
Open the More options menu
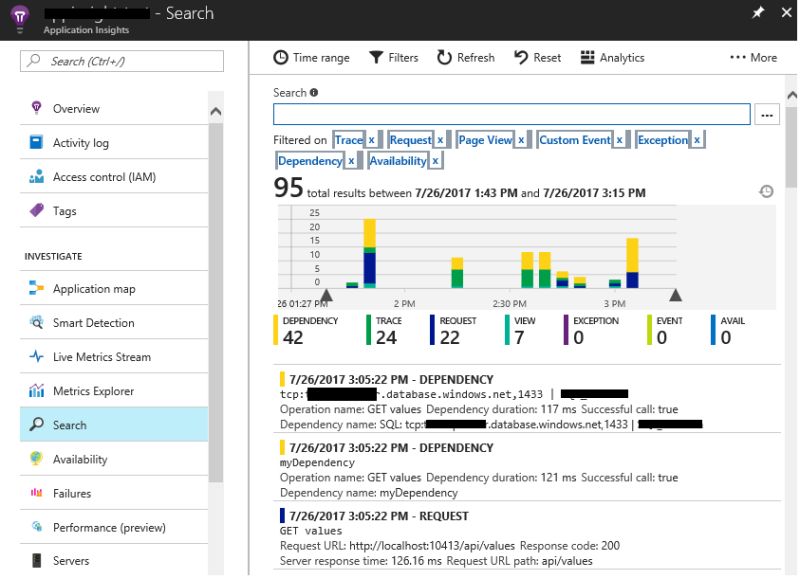click(x=753, y=57)
